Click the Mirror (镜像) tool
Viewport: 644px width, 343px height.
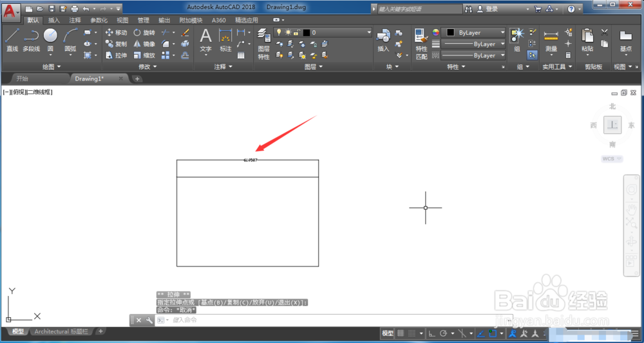point(144,44)
